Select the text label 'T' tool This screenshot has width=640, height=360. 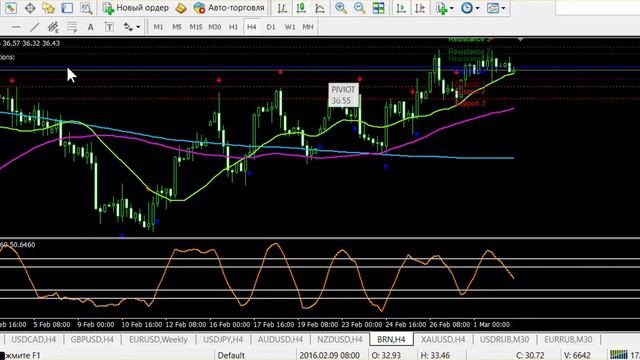tap(109, 27)
